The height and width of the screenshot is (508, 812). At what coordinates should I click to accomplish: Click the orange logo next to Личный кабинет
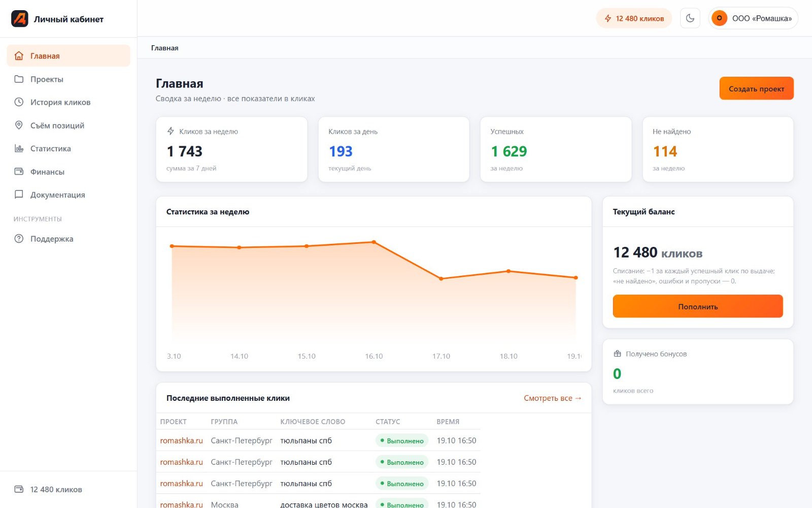[20, 19]
